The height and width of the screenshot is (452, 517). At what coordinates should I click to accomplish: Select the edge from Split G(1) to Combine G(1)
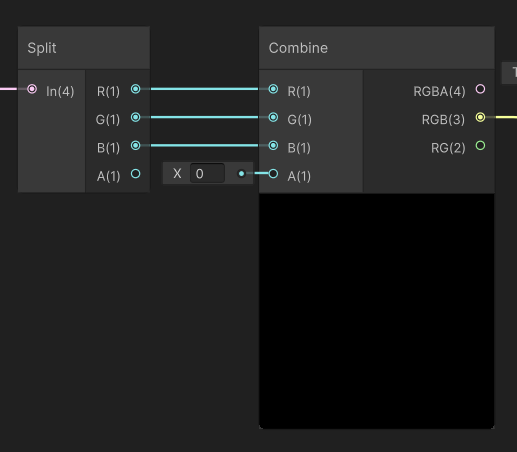point(204,117)
